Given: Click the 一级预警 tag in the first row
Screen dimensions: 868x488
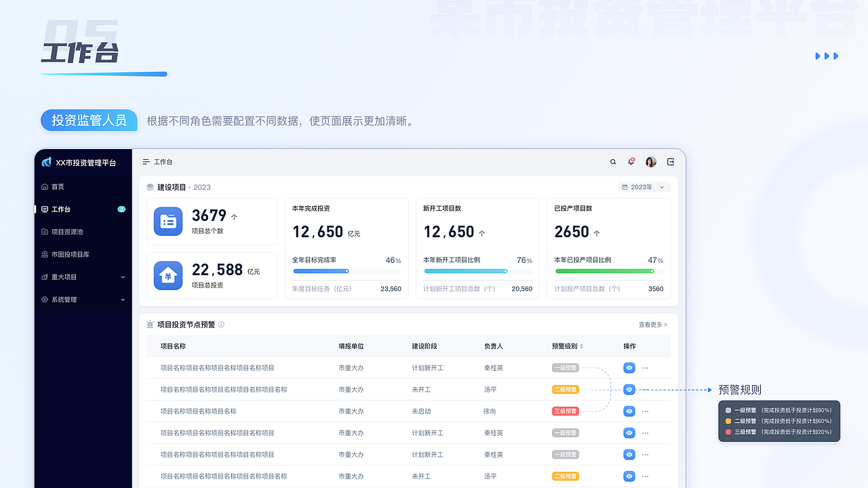Looking at the screenshot, I should pos(566,368).
